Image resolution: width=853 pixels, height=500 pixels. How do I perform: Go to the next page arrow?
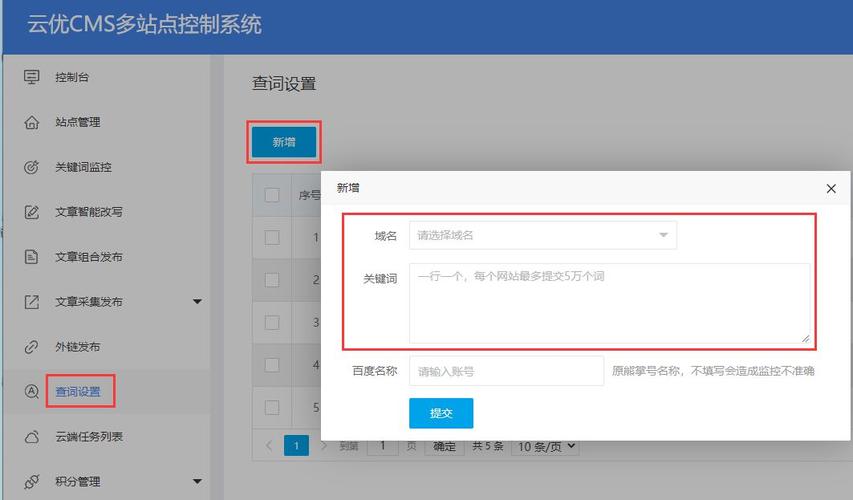(x=323, y=446)
